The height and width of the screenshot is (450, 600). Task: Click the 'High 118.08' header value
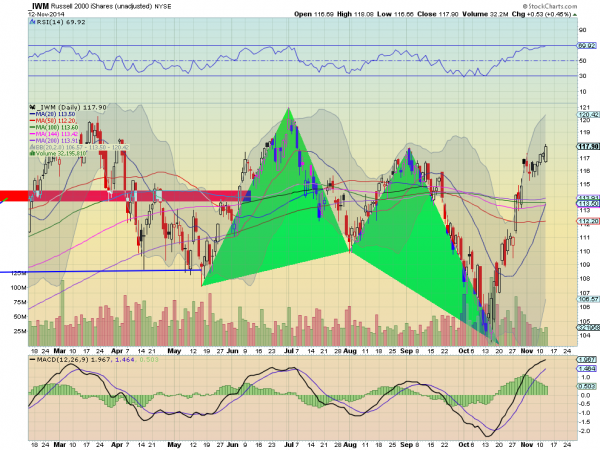355,14
